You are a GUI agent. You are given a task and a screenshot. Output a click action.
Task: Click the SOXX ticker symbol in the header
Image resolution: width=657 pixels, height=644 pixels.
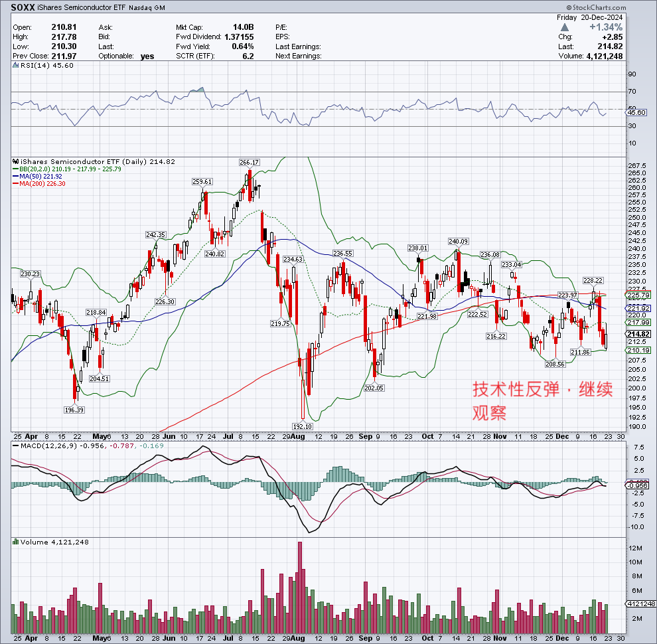[23, 7]
